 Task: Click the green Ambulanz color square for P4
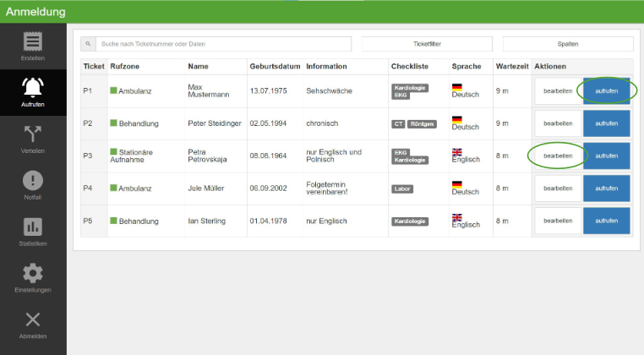(x=113, y=188)
